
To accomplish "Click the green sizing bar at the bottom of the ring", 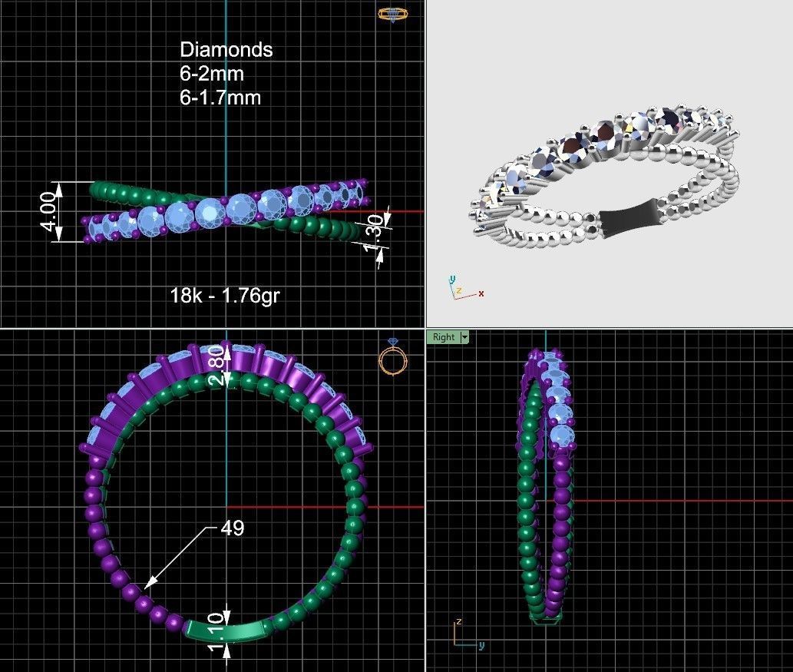I will click(226, 632).
